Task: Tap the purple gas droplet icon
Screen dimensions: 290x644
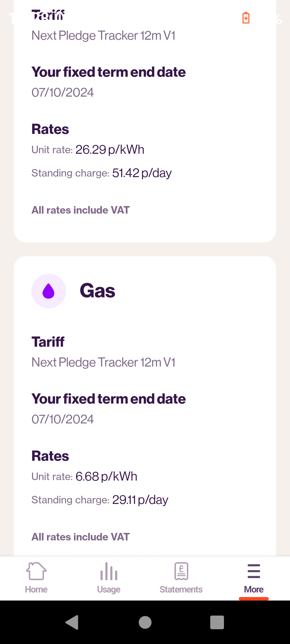Action: [x=49, y=291]
